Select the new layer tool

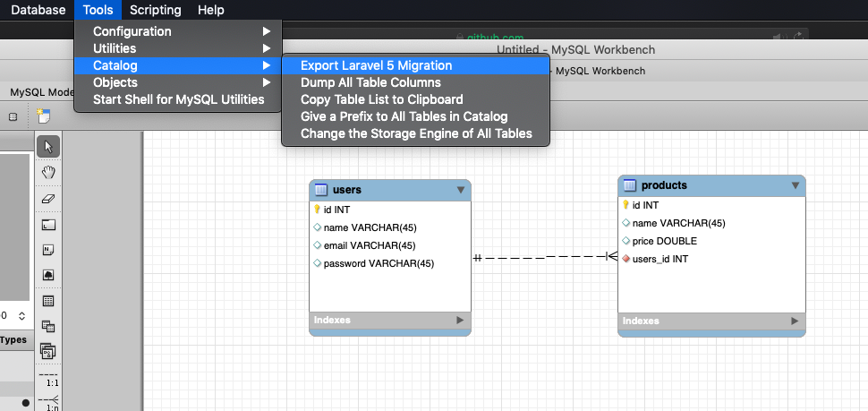48,225
